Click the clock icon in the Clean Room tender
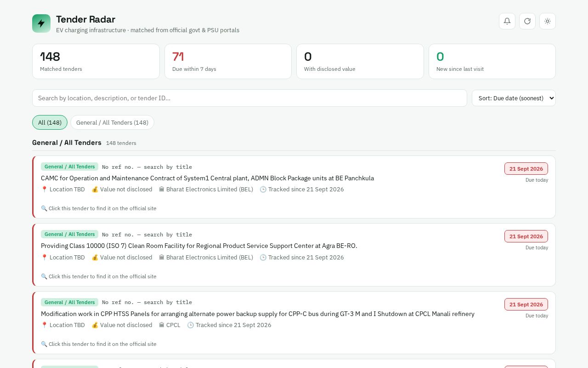The image size is (588, 368). pyautogui.click(x=263, y=258)
